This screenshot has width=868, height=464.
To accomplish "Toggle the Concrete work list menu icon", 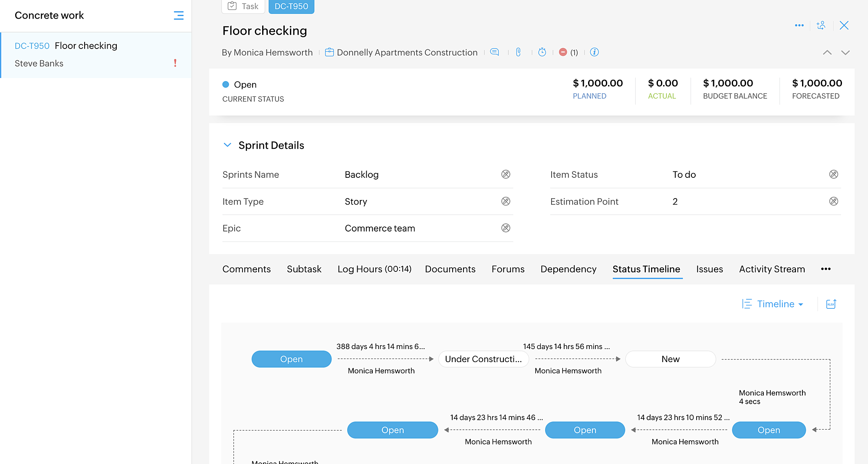I will [178, 16].
